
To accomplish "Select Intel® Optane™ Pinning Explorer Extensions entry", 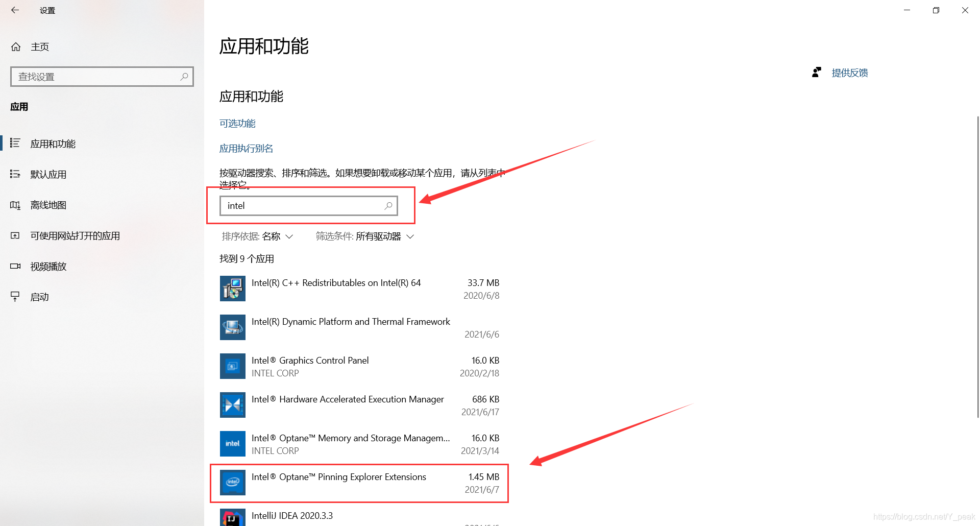I will pos(360,483).
